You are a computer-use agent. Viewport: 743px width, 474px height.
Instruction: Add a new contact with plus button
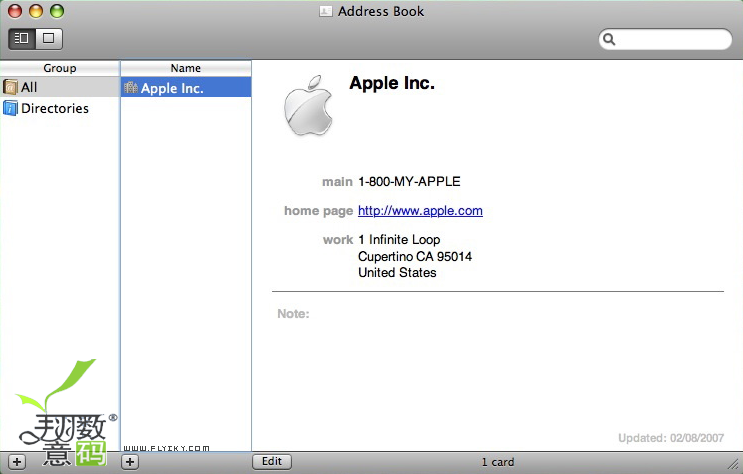coord(130,462)
